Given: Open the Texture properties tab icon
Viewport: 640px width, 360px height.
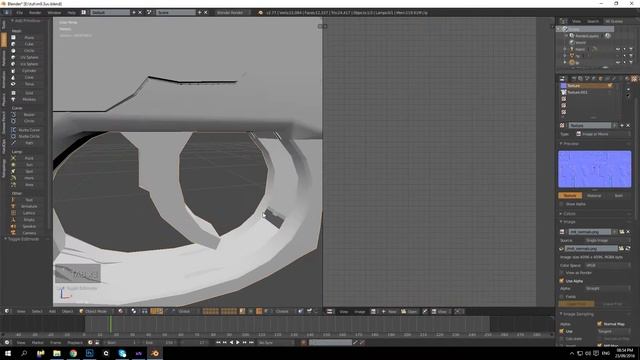Looking at the screenshot, I should [634, 78].
